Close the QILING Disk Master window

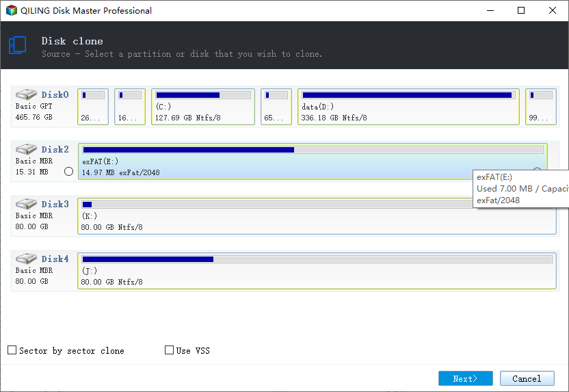(553, 10)
